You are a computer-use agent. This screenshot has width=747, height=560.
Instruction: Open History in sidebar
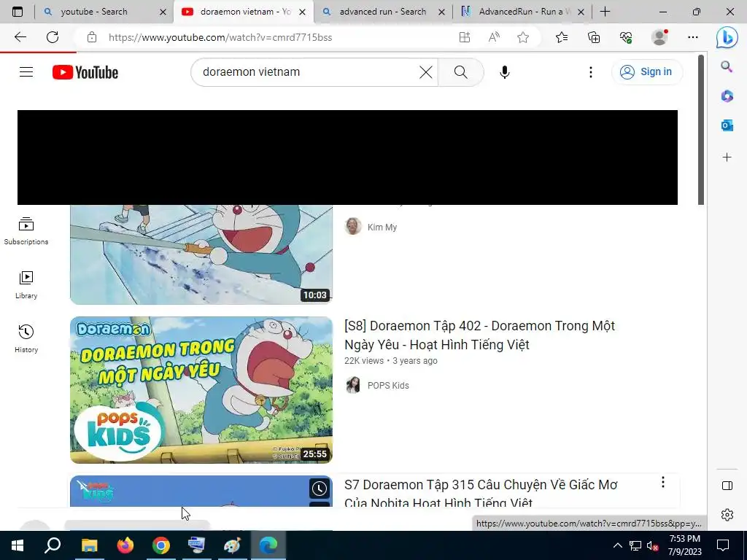[x=26, y=339]
